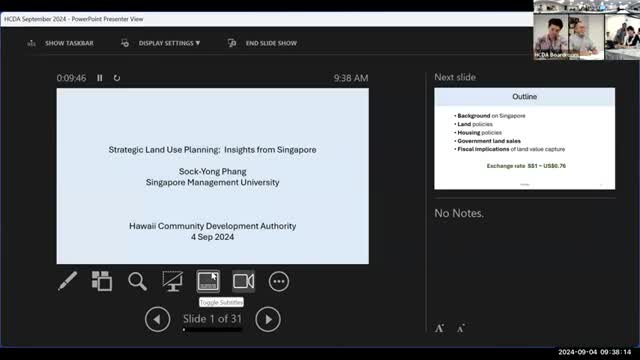Click the Slide 1 of 31 counter

[x=212, y=319]
